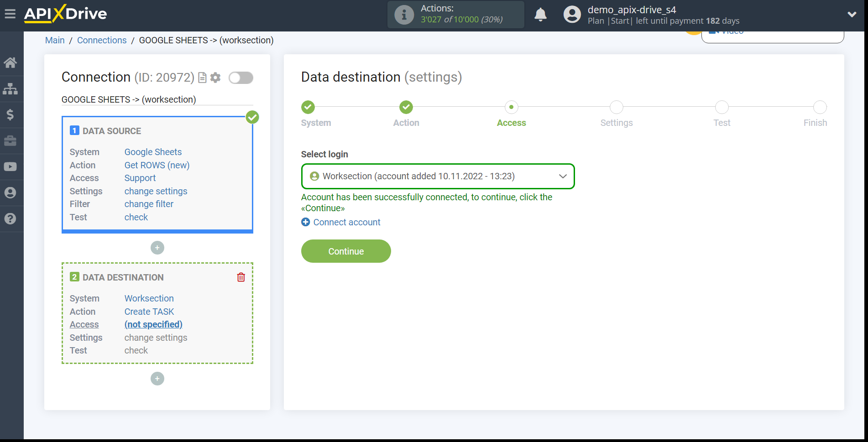Image resolution: width=868 pixels, height=442 pixels.
Task: Delete the Data Destination block
Action: tap(241, 277)
